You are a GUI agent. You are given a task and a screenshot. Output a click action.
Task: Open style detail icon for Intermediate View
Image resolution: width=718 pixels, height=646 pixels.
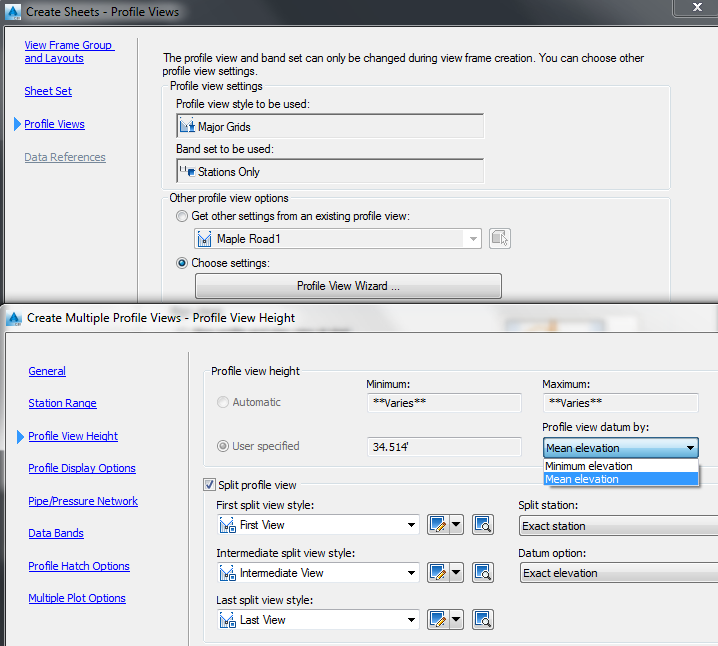tap(483, 573)
